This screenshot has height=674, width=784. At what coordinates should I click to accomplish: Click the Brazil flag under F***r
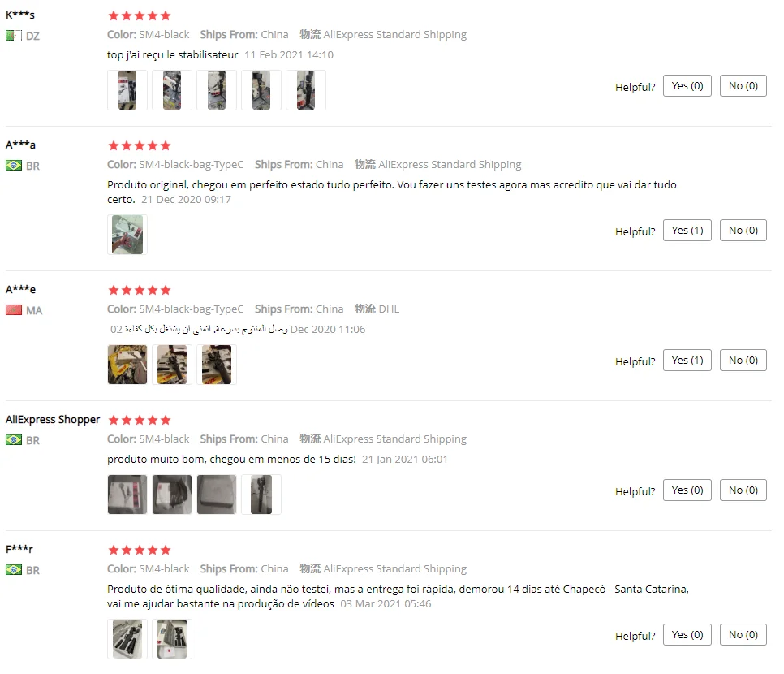(14, 569)
